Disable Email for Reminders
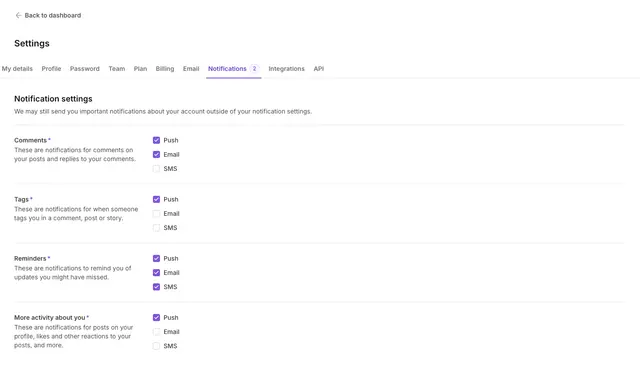 click(156, 273)
